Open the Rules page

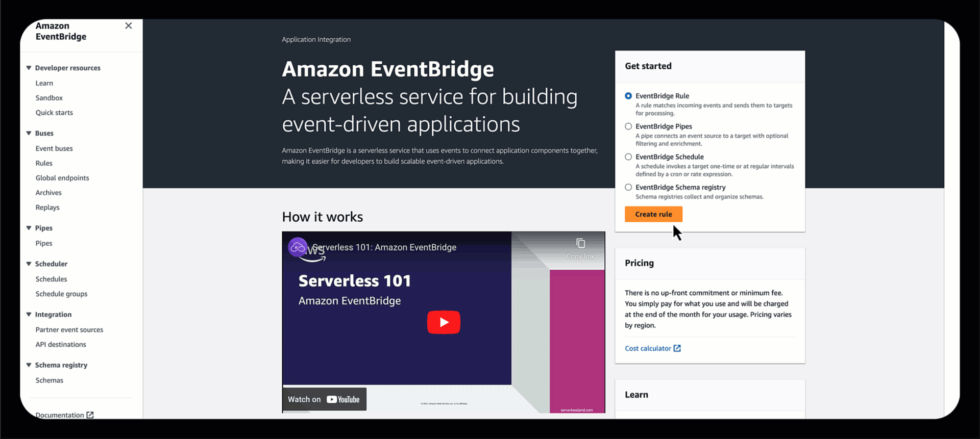point(44,163)
